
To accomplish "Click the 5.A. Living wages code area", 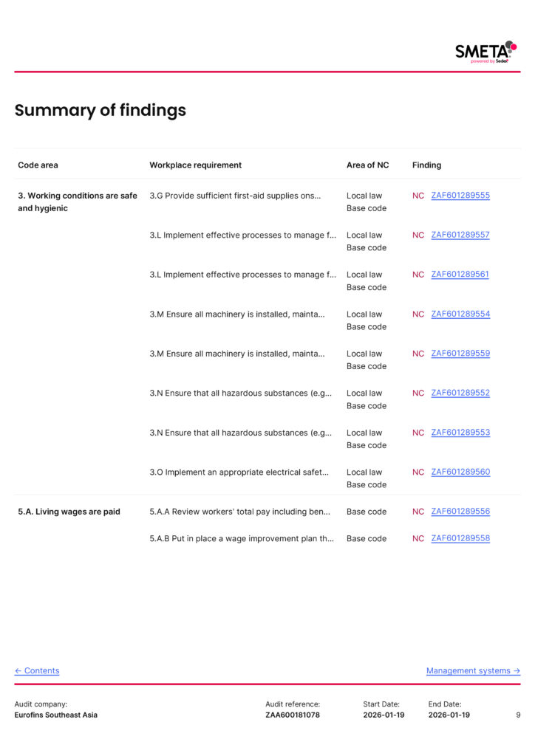I will pos(69,512).
